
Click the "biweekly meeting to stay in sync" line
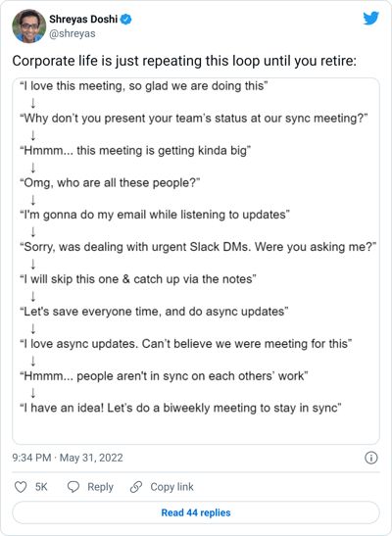[180, 408]
